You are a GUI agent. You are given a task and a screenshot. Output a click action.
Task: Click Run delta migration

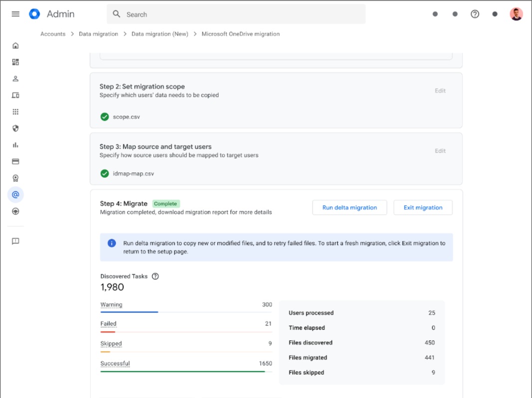(349, 207)
